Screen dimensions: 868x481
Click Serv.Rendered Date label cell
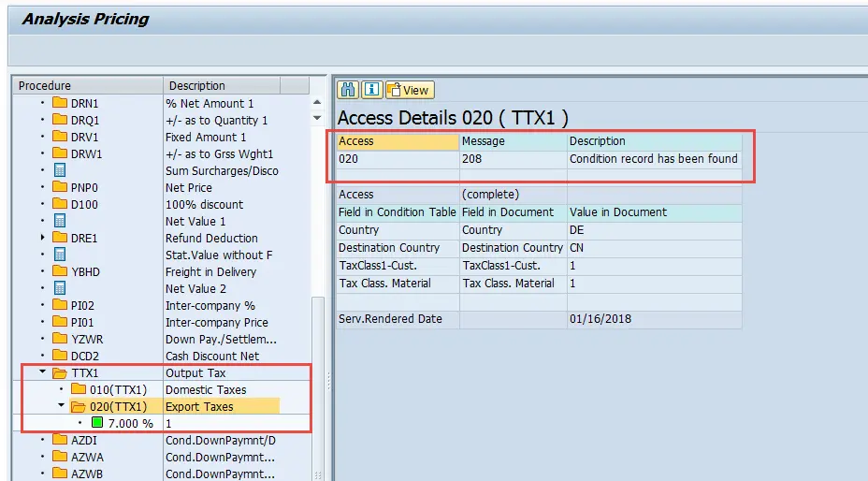pos(398,318)
